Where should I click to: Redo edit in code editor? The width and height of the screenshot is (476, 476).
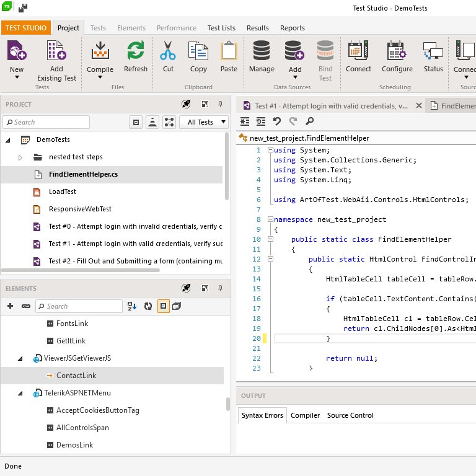293,121
